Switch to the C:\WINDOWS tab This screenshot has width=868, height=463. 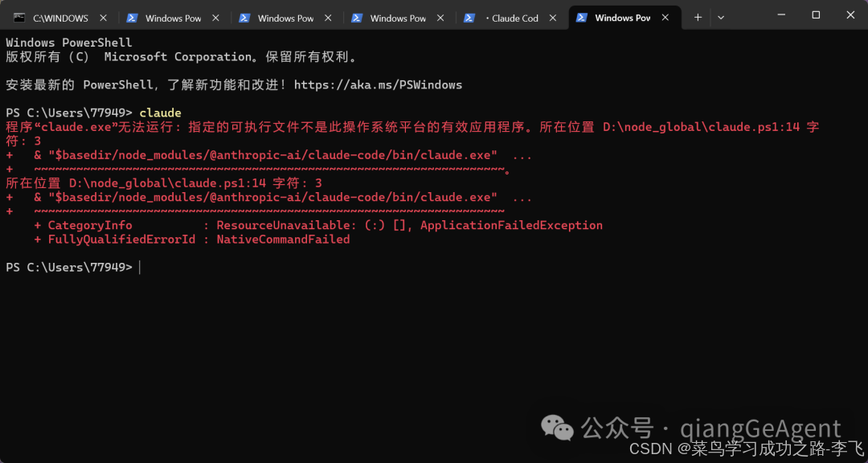tap(61, 18)
